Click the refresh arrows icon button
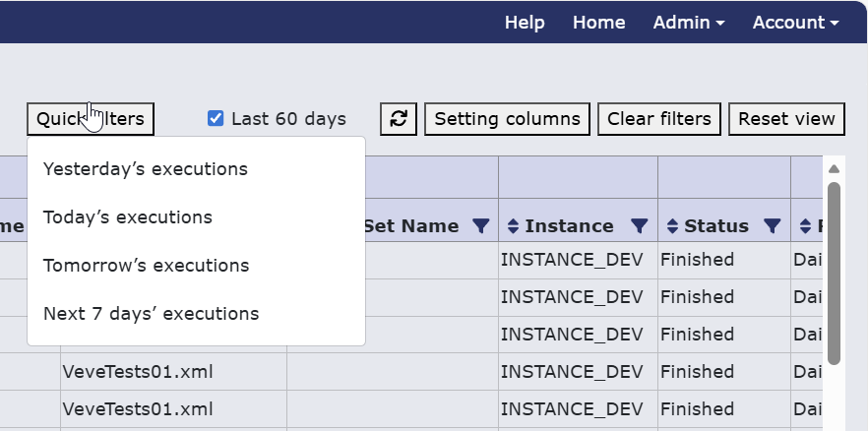This screenshot has width=868, height=431. coord(398,119)
